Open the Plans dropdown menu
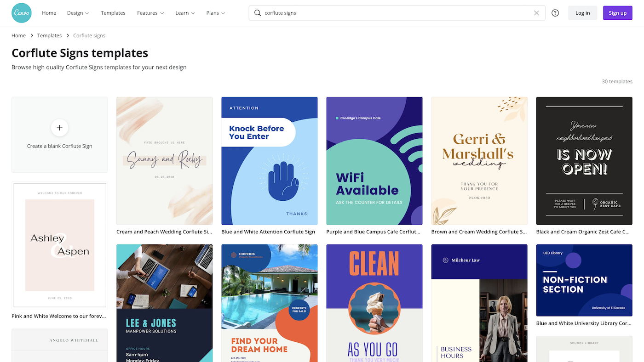Viewport: 644px width, 362px height. click(x=216, y=13)
